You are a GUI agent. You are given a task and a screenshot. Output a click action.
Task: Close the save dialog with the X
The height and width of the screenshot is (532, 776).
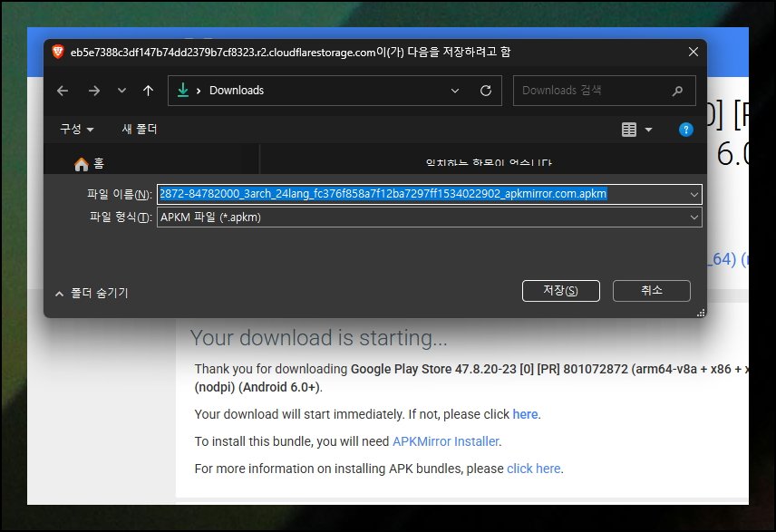coord(694,52)
